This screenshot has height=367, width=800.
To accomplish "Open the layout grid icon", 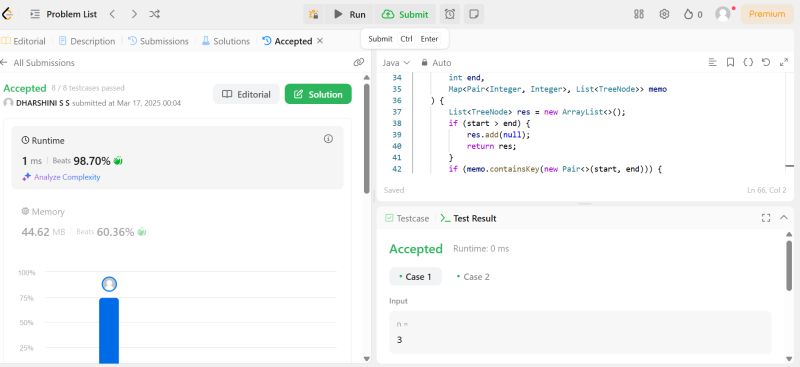I will point(639,14).
